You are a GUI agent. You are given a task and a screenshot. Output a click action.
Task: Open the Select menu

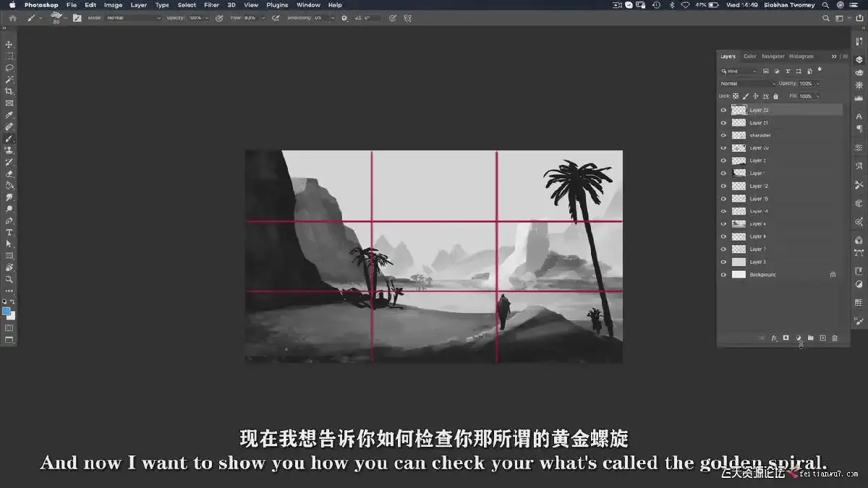[x=187, y=5]
